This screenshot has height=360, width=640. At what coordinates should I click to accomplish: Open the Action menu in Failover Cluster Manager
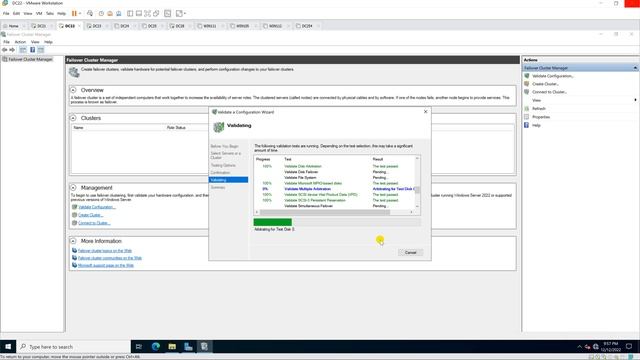point(20,42)
